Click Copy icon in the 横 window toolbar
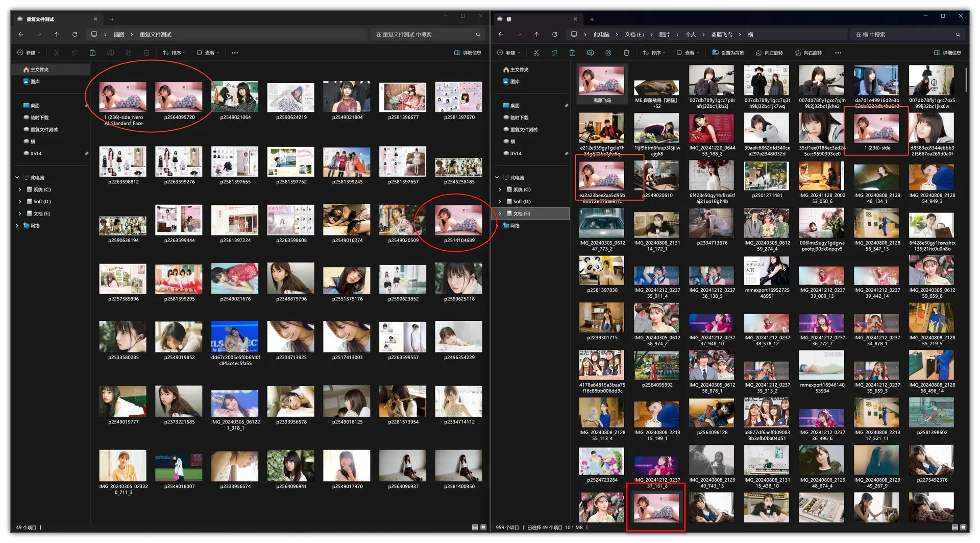 (554, 53)
